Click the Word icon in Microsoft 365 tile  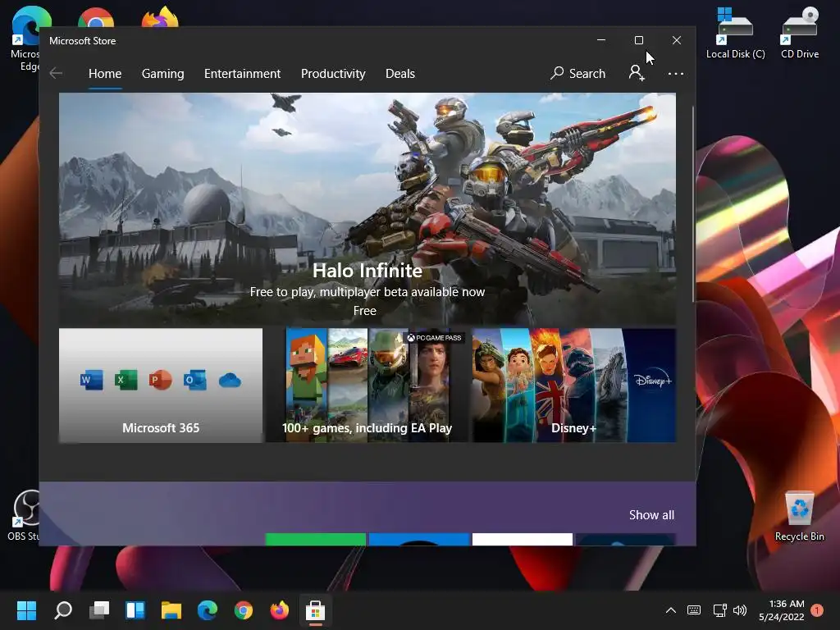pos(92,381)
